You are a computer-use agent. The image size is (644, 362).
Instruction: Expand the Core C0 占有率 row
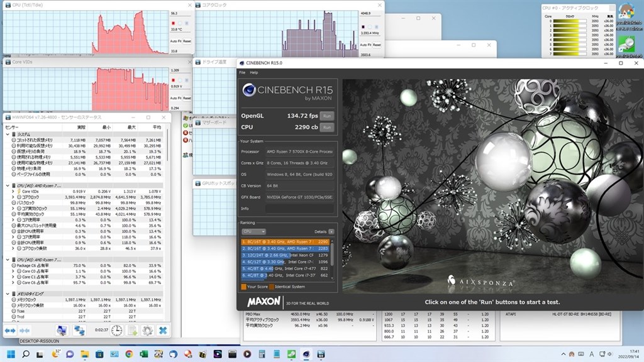click(x=13, y=271)
